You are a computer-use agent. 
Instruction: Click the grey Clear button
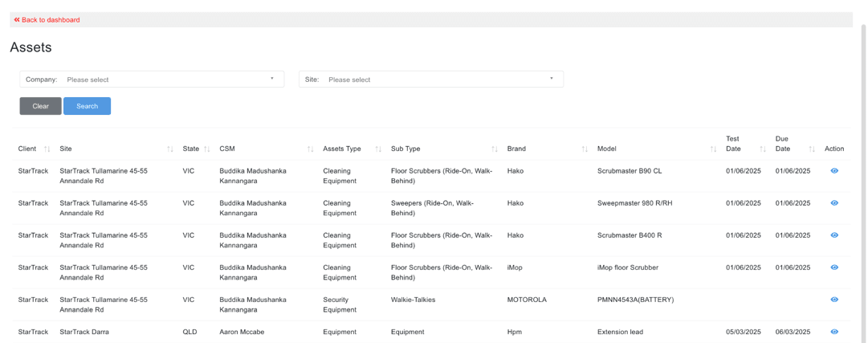[x=40, y=106]
